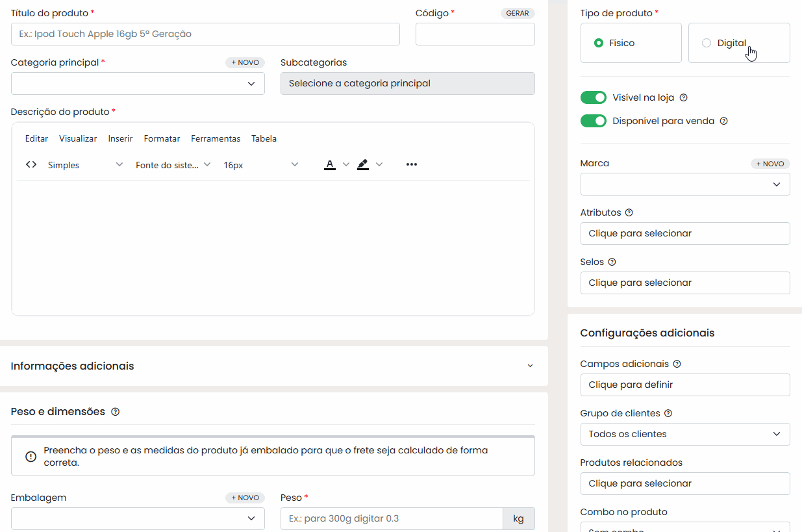Disable Disponível para venda switch

point(593,121)
